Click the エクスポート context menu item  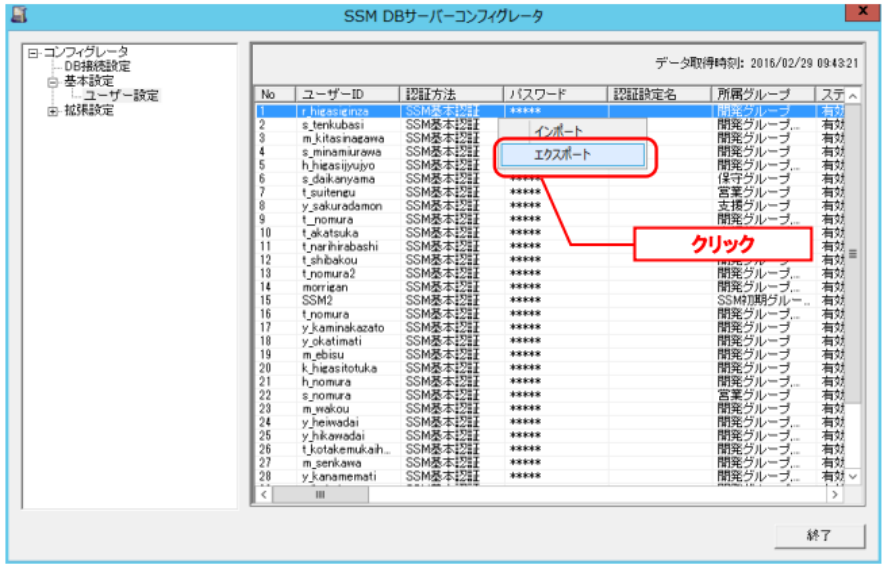(x=572, y=155)
